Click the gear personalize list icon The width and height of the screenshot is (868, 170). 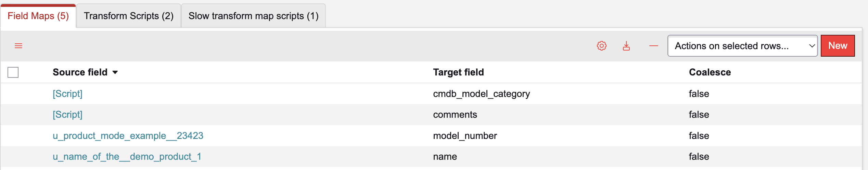coord(601,46)
